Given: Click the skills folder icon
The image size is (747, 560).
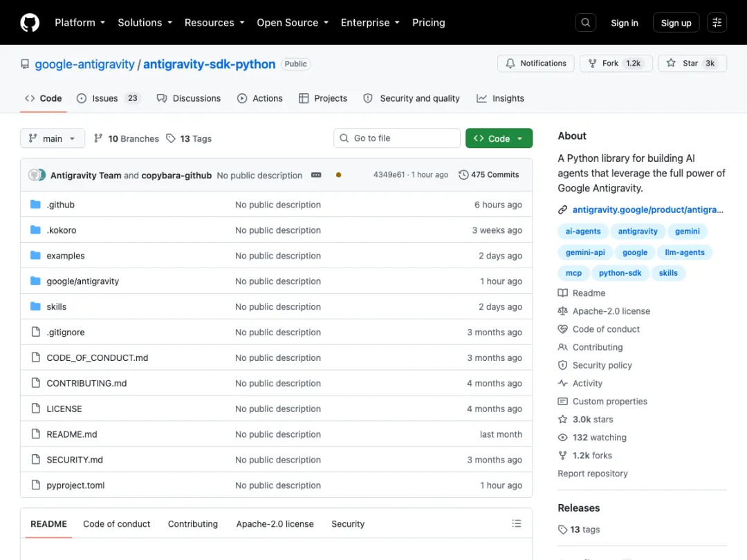Looking at the screenshot, I should (x=35, y=307).
